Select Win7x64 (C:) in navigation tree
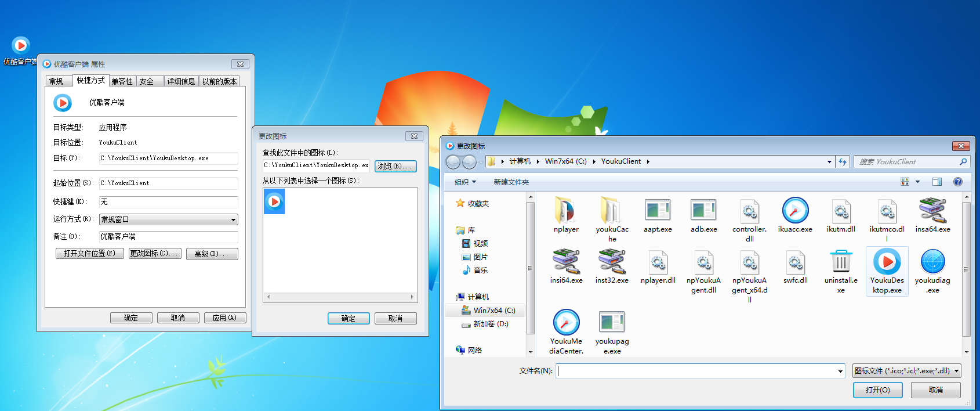 tap(494, 311)
